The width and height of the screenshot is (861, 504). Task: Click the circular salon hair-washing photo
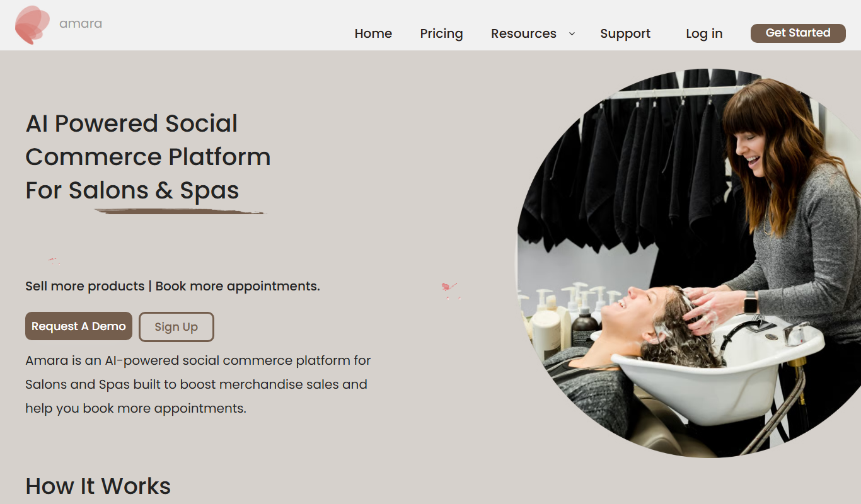click(x=689, y=263)
